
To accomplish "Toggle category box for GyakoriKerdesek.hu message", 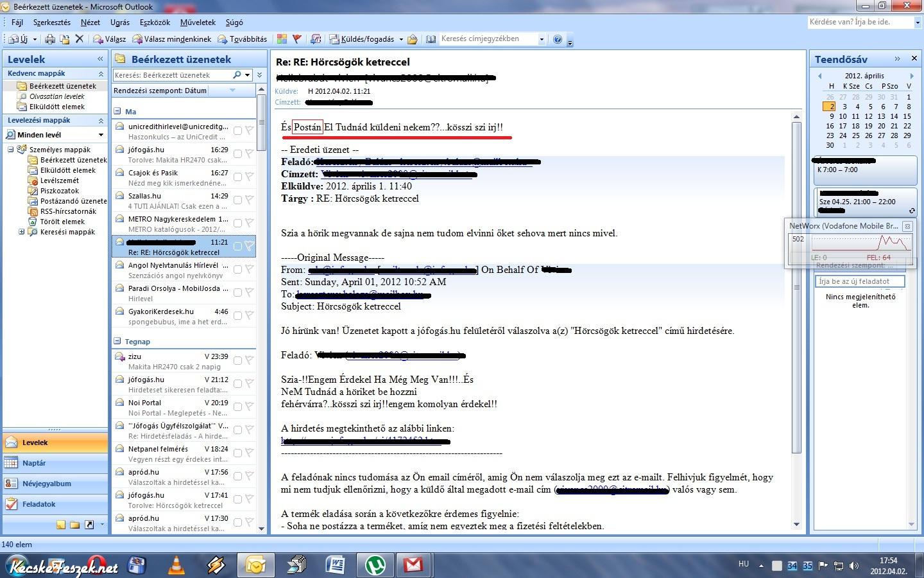I will coord(237,315).
